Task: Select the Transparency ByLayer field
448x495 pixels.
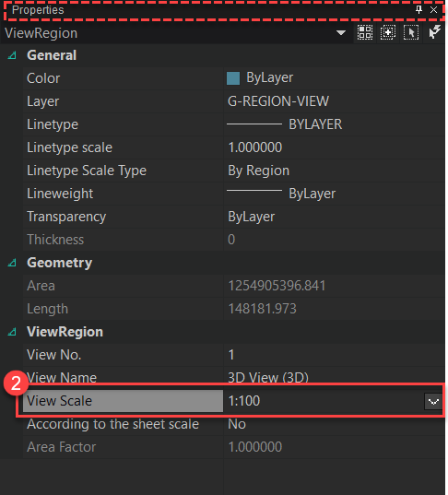Action: (x=334, y=217)
